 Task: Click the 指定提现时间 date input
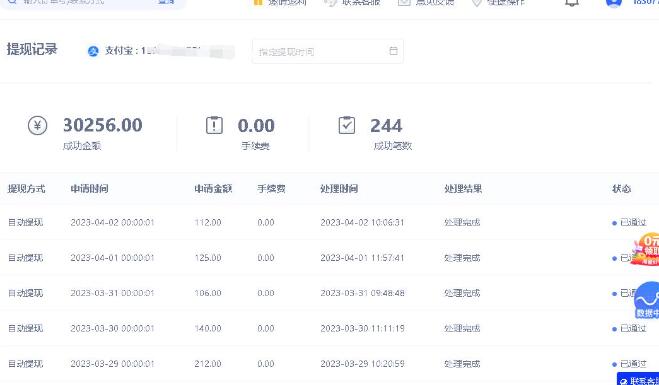[x=328, y=51]
